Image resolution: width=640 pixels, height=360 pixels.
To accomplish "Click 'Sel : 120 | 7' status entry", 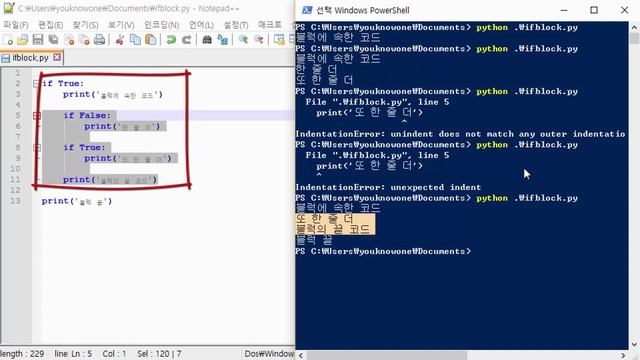I will point(159,353).
